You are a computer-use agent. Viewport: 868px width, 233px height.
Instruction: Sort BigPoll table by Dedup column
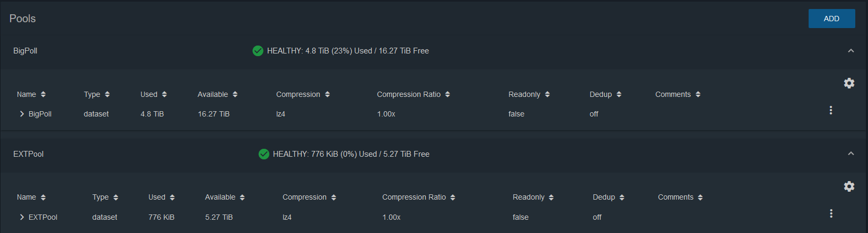point(605,94)
